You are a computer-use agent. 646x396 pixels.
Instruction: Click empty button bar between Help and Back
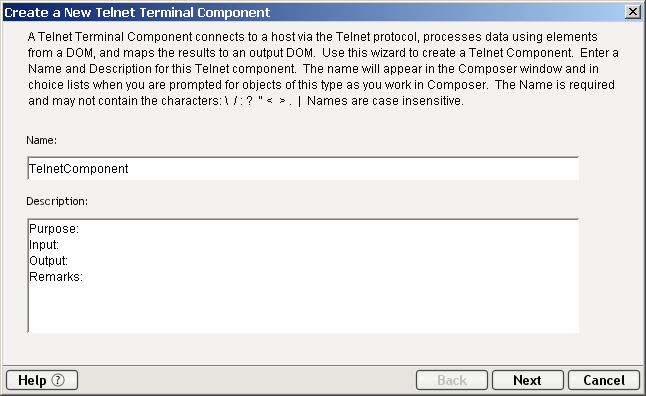[x=246, y=380]
